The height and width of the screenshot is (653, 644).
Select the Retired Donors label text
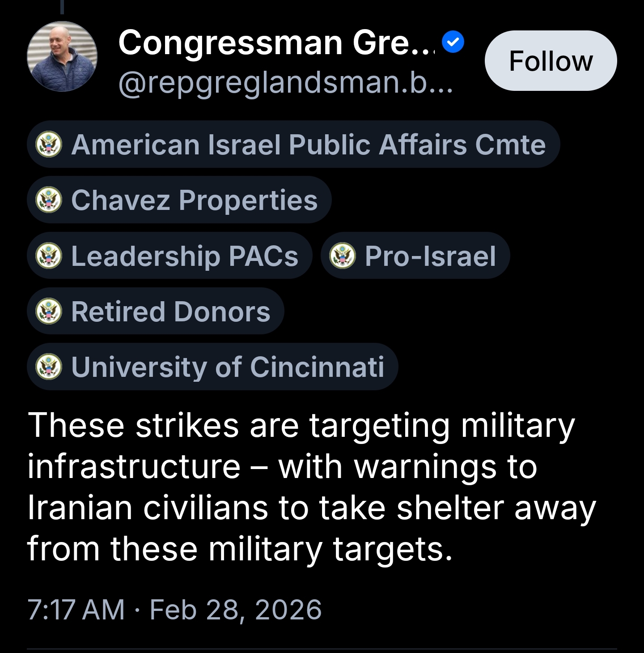170,312
